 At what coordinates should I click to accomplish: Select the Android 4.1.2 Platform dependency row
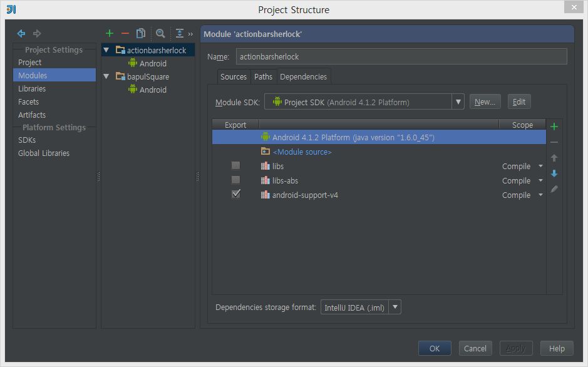[x=379, y=137]
